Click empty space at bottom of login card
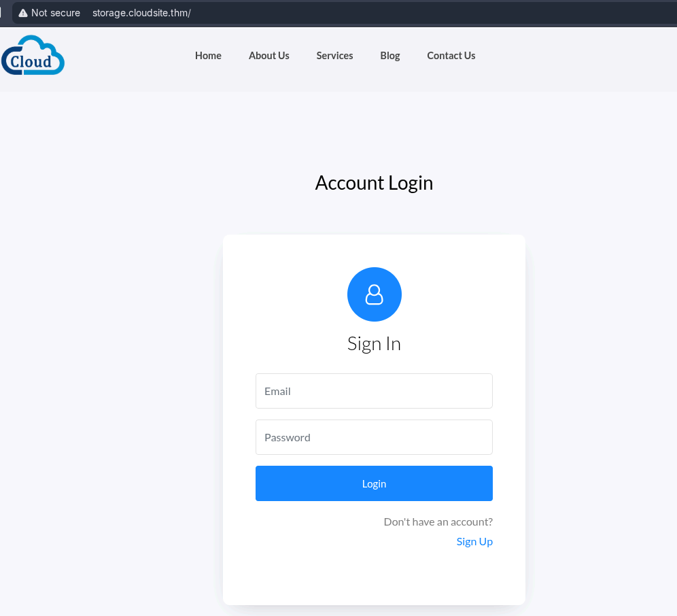 [x=374, y=578]
